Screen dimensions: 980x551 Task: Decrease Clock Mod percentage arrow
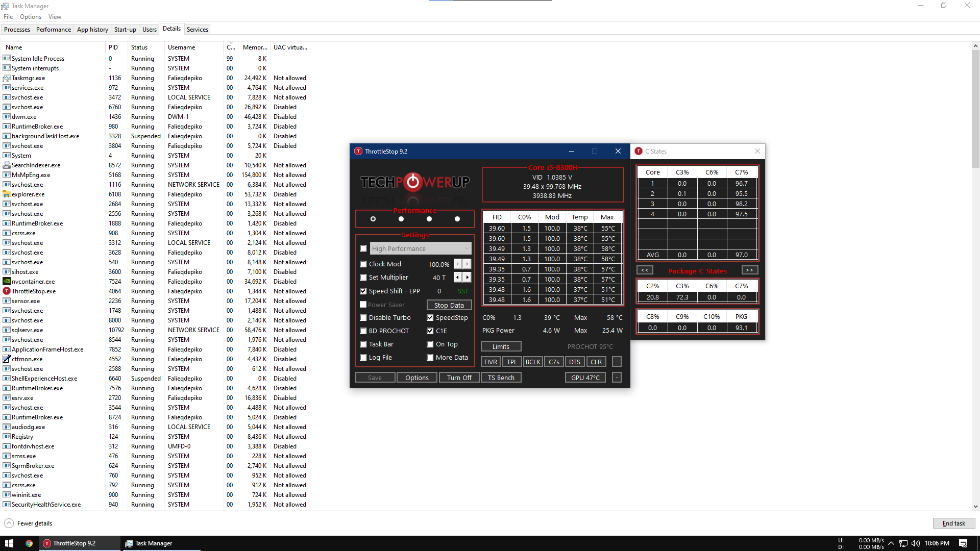(458, 264)
